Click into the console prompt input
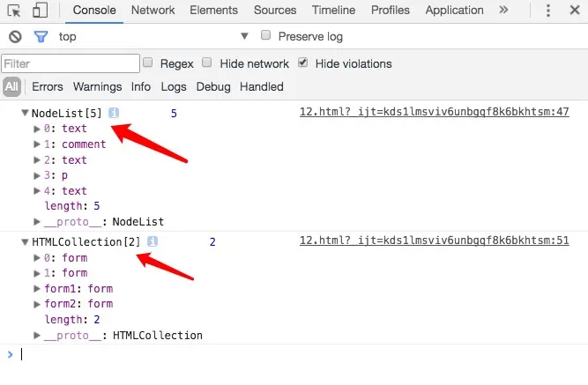The image size is (588, 385). 300,354
